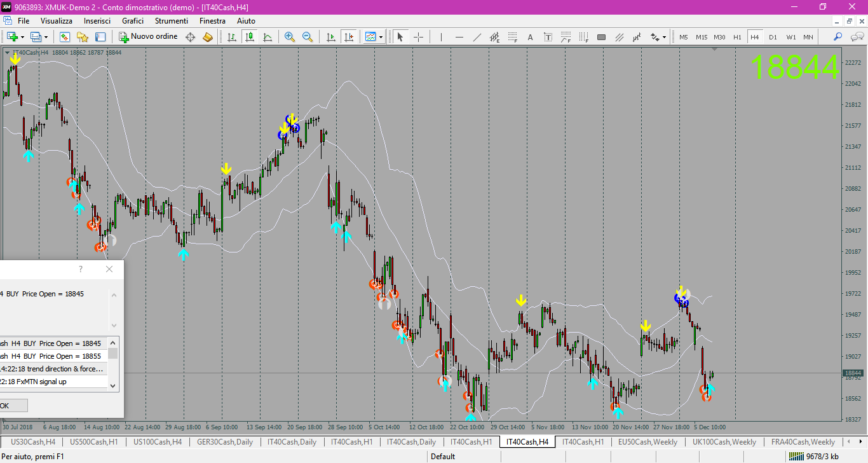Open the MetaEditor book icon
The width and height of the screenshot is (868, 463).
[208, 37]
